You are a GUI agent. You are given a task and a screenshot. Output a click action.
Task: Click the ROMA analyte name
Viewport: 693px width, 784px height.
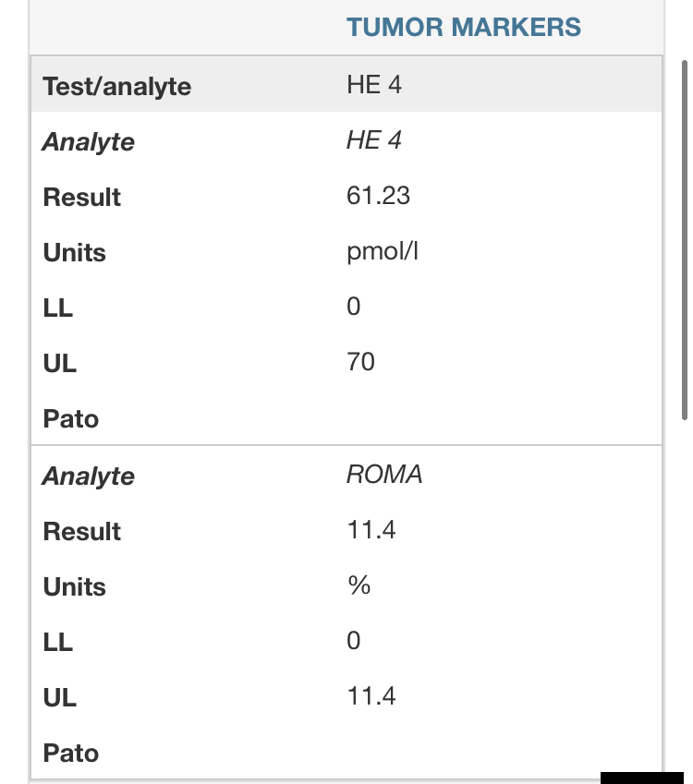(x=384, y=475)
